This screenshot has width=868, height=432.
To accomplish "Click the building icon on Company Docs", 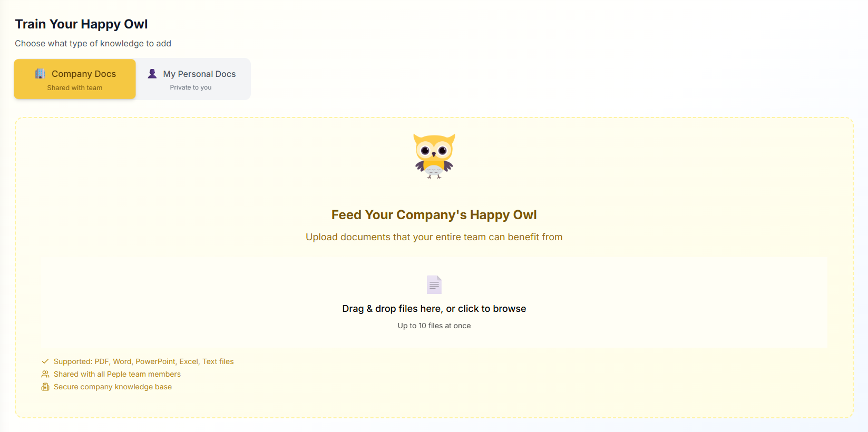I will pyautogui.click(x=40, y=73).
